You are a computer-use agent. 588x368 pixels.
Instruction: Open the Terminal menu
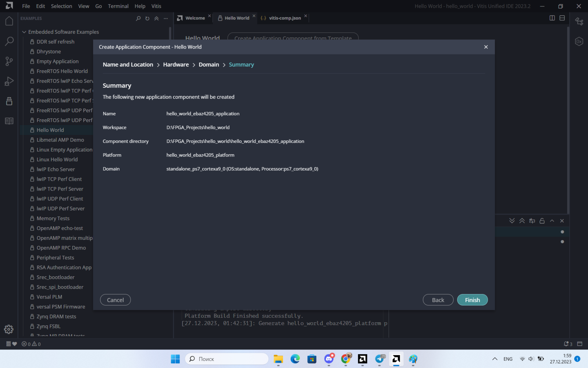118,6
